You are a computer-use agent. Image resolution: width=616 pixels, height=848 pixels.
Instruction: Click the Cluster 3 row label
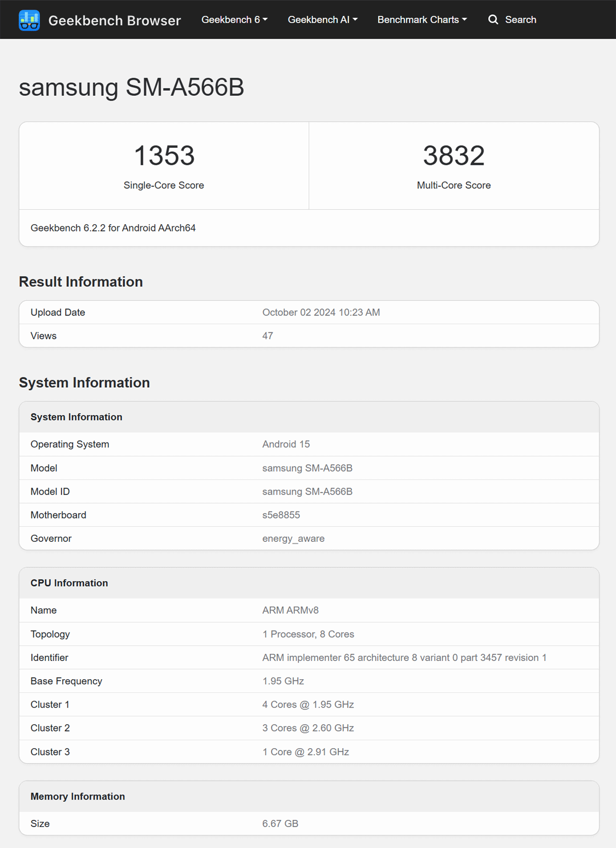[x=50, y=752]
